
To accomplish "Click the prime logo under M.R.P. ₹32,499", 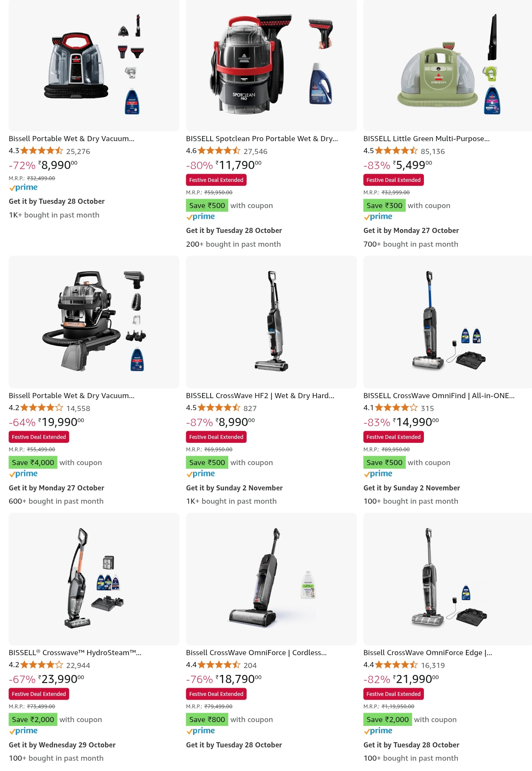I will tap(23, 187).
